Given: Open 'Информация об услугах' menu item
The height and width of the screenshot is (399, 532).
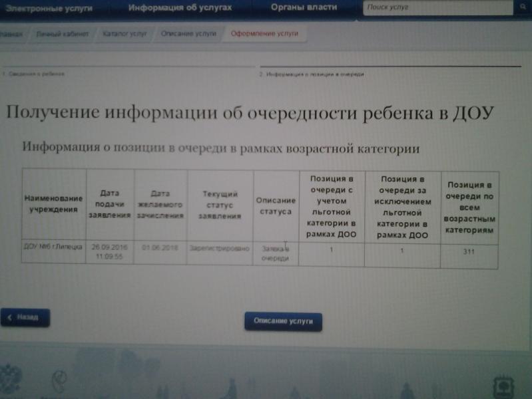Looking at the screenshot, I should [180, 7].
